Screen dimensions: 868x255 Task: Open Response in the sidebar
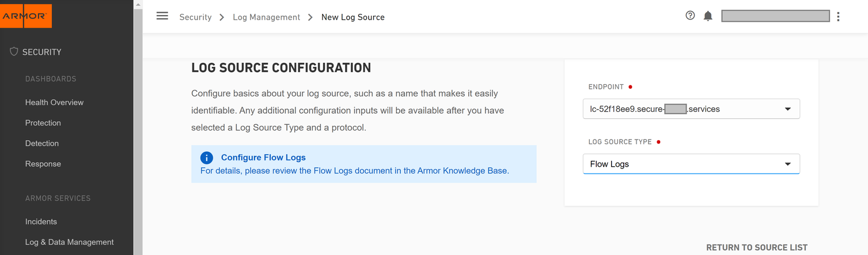pyautogui.click(x=43, y=164)
